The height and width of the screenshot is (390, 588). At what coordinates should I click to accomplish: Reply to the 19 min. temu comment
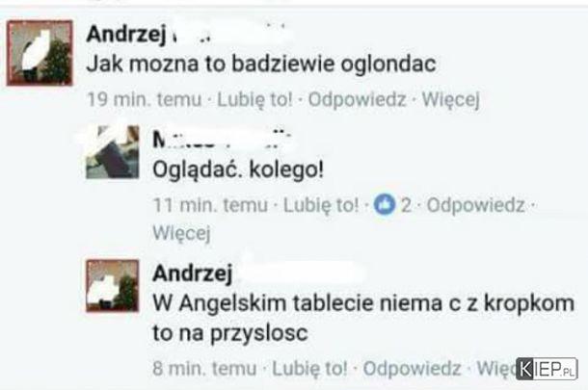pos(357,99)
